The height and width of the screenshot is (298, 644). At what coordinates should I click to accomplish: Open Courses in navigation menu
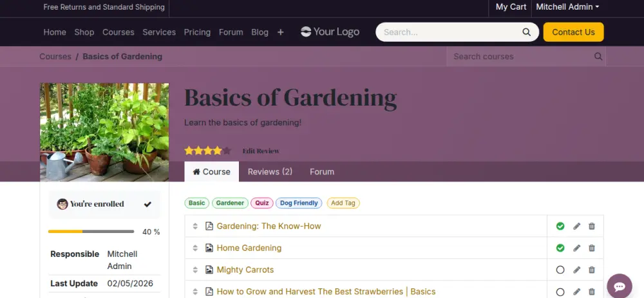pos(118,32)
